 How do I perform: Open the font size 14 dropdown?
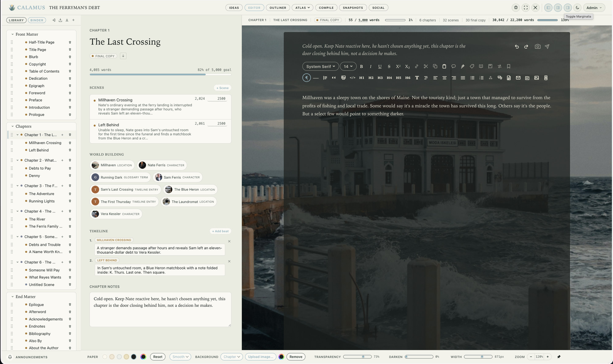point(348,66)
